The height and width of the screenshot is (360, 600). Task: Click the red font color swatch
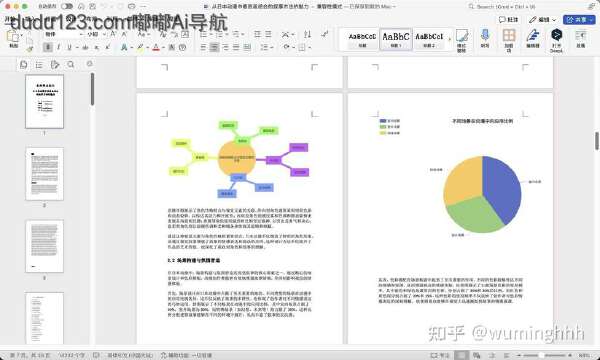156,48
